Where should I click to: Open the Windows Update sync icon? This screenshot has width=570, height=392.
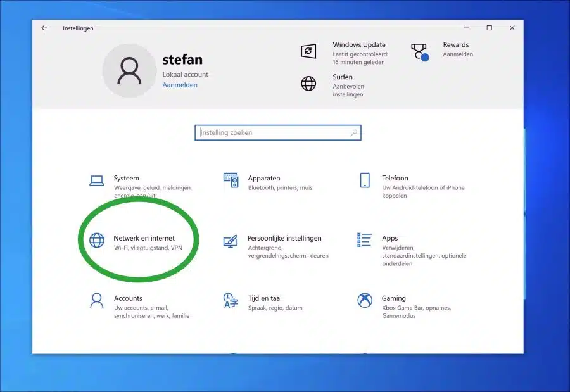click(x=308, y=51)
